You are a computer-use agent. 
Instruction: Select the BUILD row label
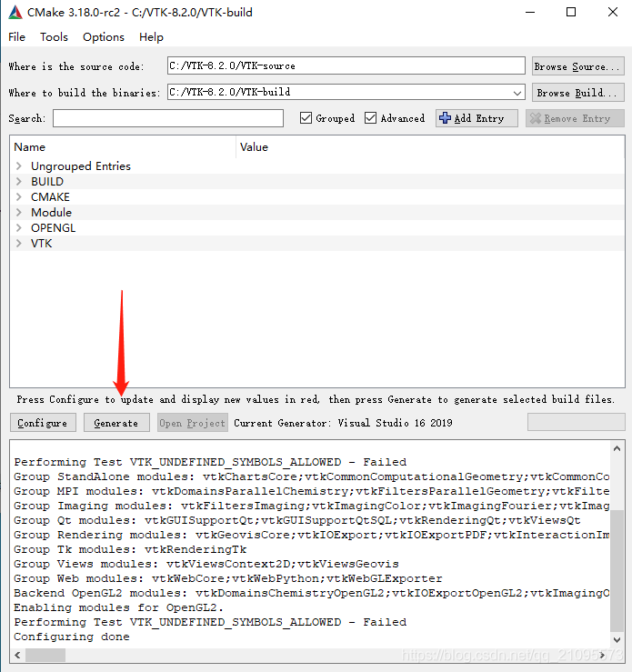(47, 182)
